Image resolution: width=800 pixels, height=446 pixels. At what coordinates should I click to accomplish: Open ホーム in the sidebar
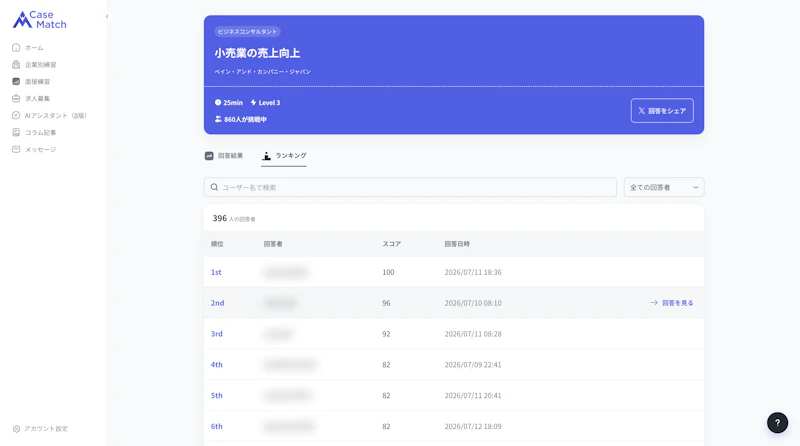coord(34,47)
